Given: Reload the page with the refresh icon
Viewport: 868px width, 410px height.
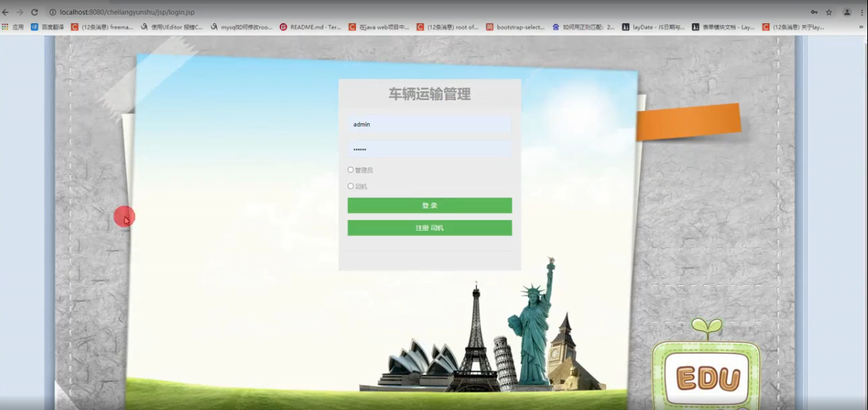Looking at the screenshot, I should point(34,12).
